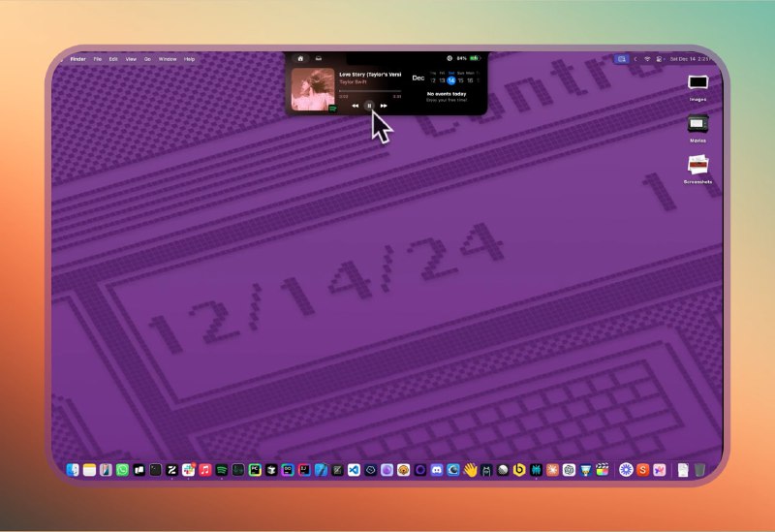Open the orange S app in Dock
The width and height of the screenshot is (775, 532).
tap(642, 470)
